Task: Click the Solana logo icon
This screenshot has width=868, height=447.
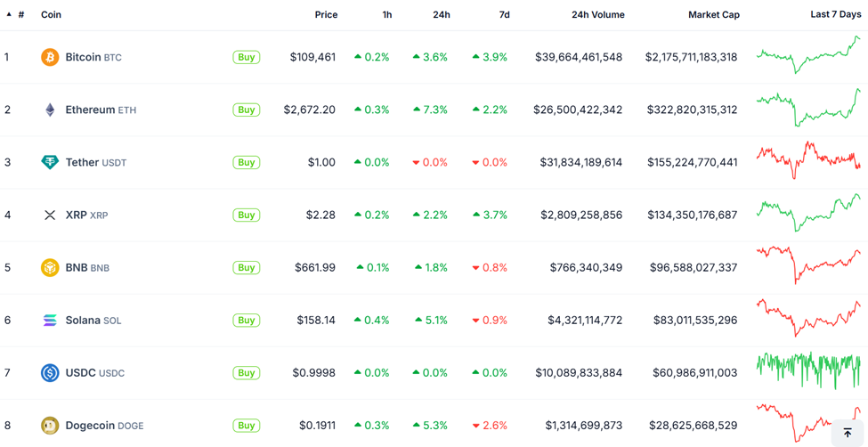Action: tap(50, 321)
